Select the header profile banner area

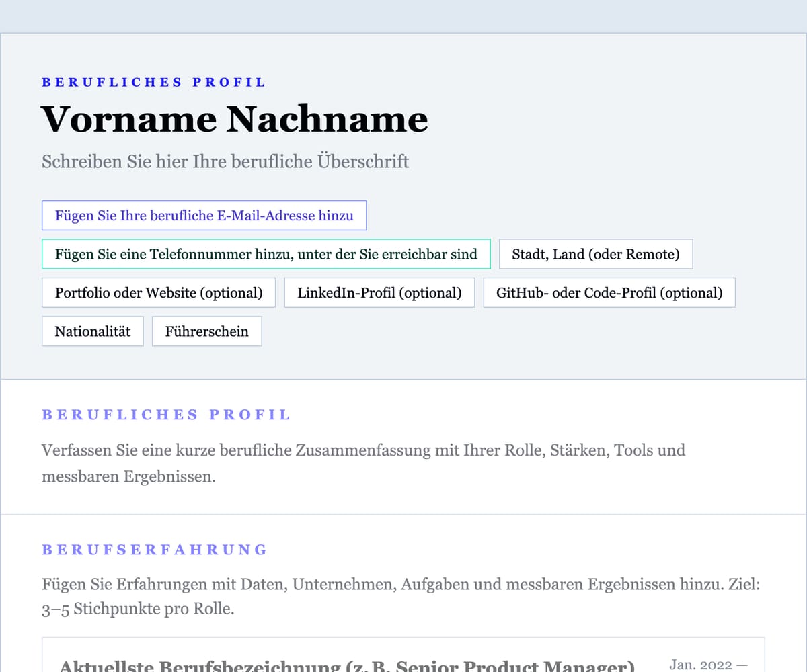point(403,202)
